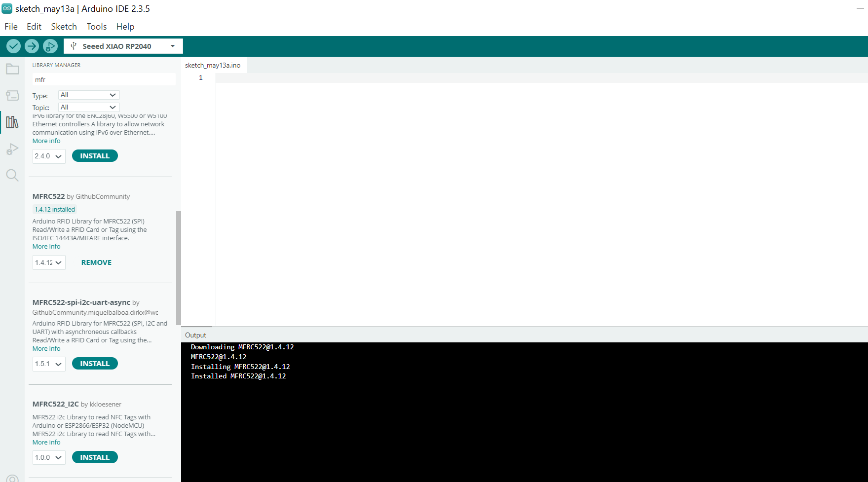The width and height of the screenshot is (868, 482).
Task: Click the MFRC522 library title
Action: (48, 196)
